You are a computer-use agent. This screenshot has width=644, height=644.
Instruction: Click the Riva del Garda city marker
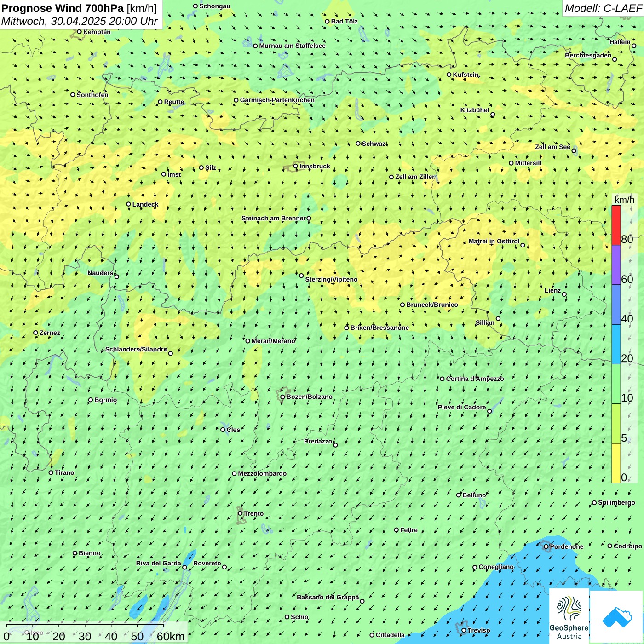pyautogui.click(x=185, y=567)
